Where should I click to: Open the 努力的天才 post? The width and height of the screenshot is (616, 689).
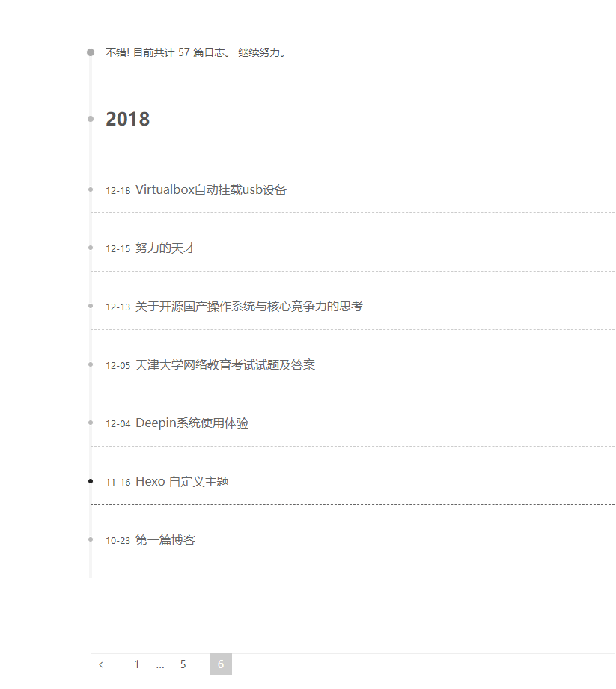tap(165, 248)
